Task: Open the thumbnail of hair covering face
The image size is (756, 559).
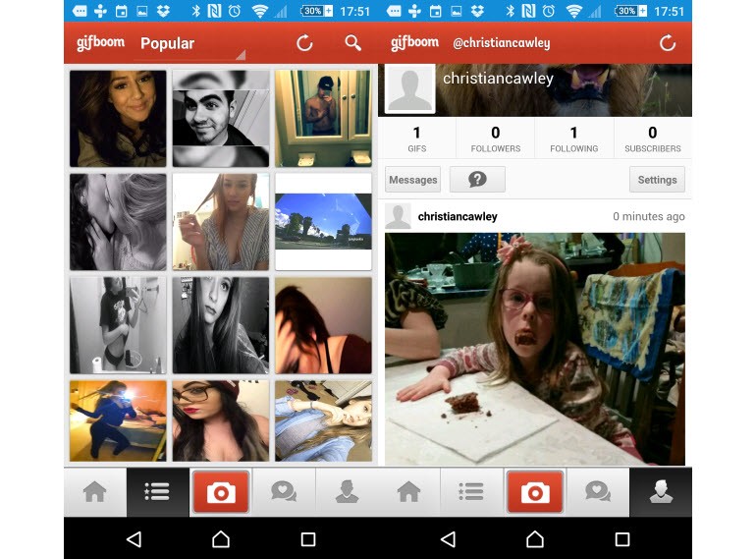Action: [324, 325]
